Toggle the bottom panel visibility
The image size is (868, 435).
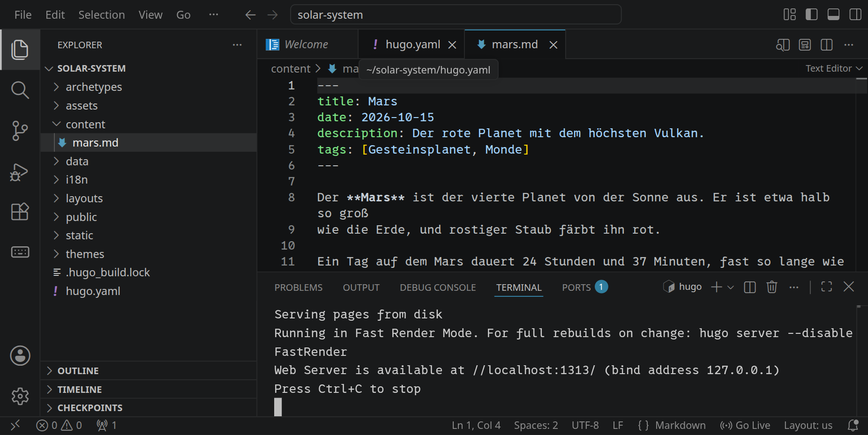833,15
